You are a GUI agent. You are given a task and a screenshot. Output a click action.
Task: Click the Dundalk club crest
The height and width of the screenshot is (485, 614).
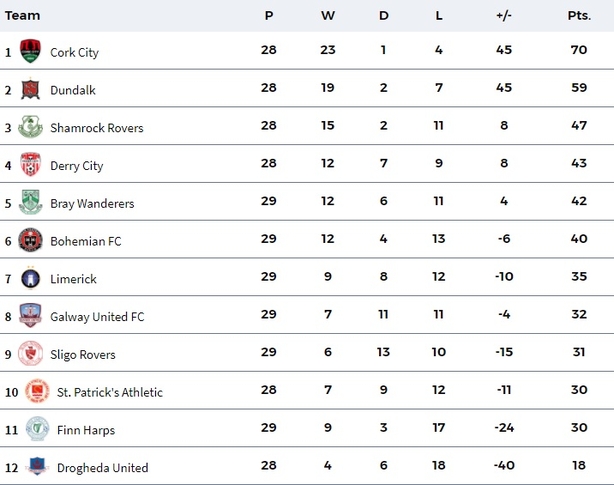pyautogui.click(x=31, y=89)
